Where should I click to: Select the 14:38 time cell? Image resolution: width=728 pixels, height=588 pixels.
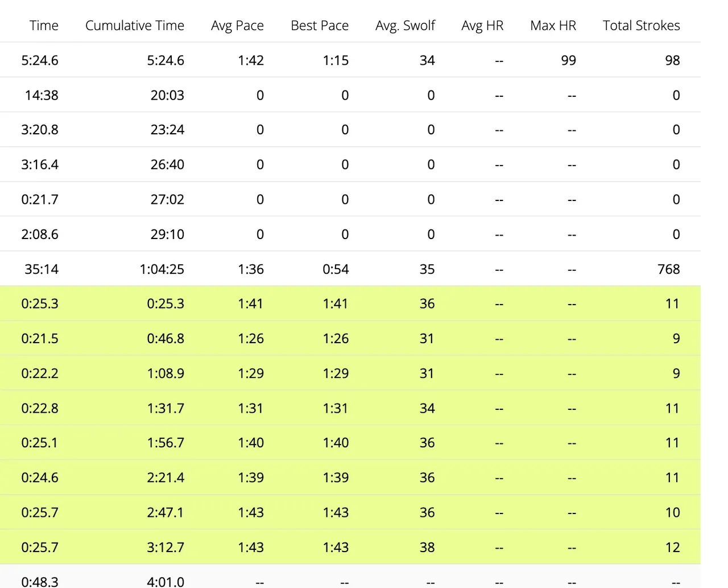tap(42, 95)
